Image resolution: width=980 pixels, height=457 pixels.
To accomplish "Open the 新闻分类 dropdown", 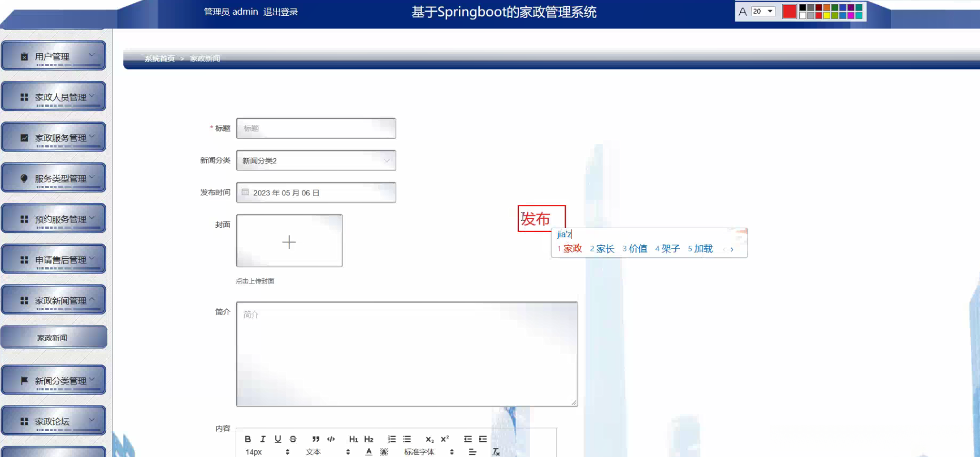I will pyautogui.click(x=316, y=160).
